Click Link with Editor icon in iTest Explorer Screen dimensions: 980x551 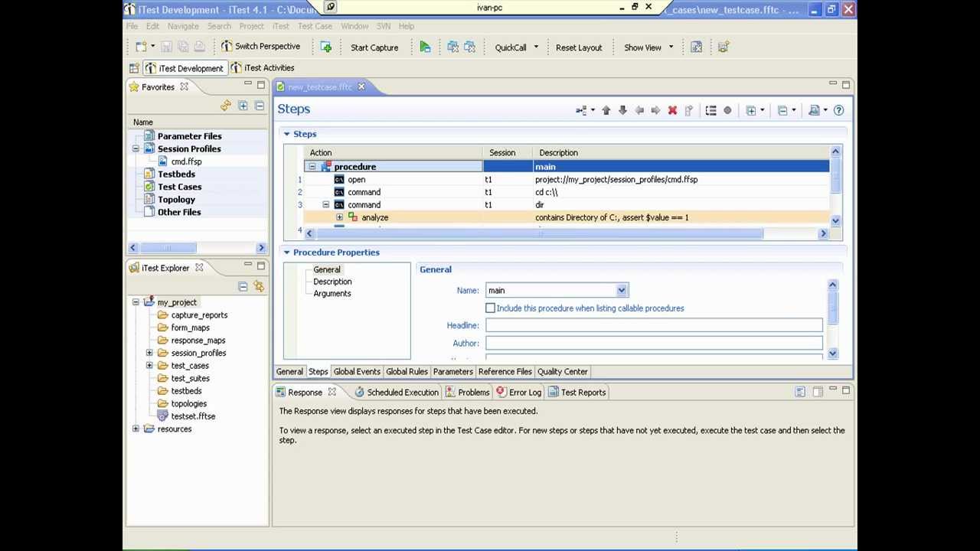[259, 286]
